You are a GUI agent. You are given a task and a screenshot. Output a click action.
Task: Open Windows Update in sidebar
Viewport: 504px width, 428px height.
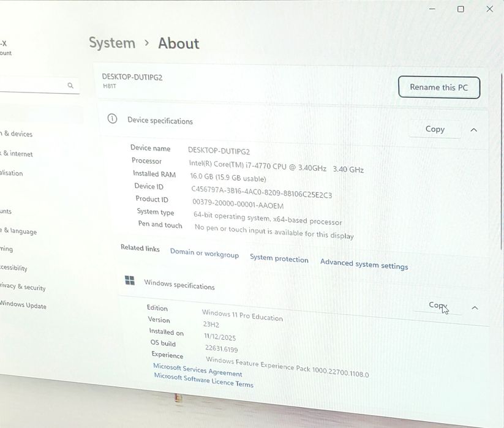click(x=23, y=304)
